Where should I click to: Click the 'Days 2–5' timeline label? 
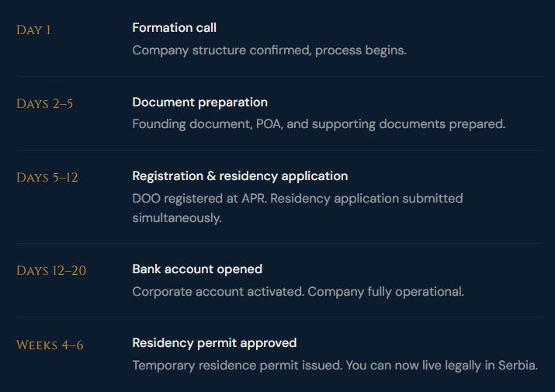coord(44,104)
